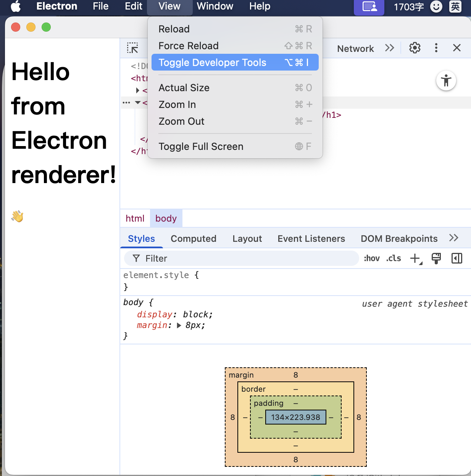Choose Reload from View menu

click(x=235, y=29)
